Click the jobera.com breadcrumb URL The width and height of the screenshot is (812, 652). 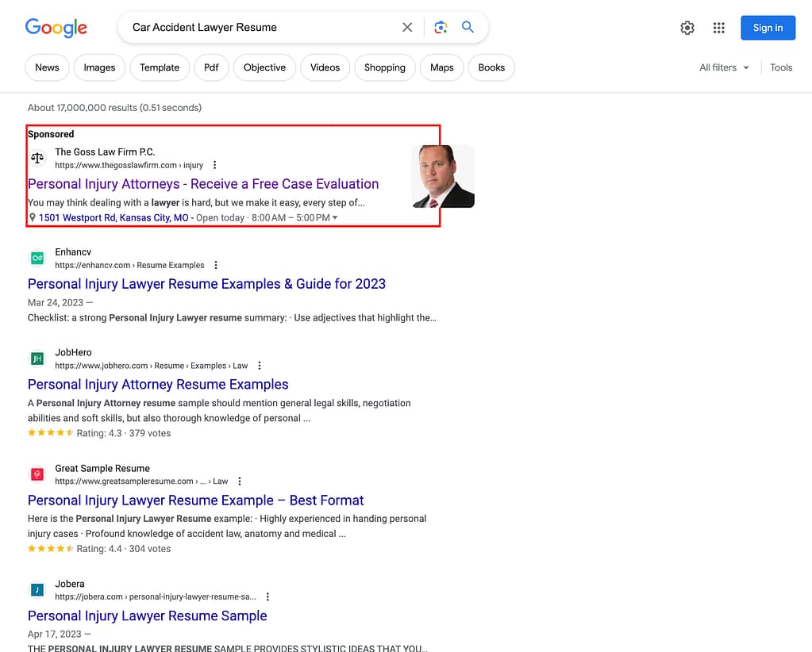click(156, 596)
